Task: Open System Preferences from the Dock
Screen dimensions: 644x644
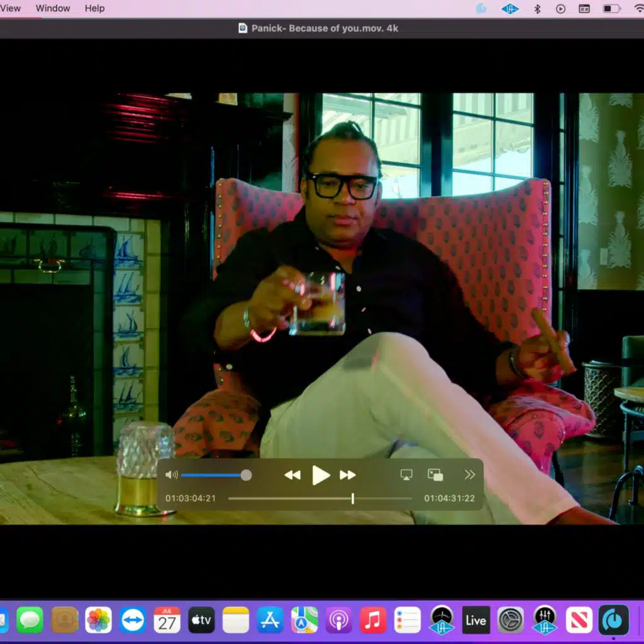Action: click(x=511, y=619)
